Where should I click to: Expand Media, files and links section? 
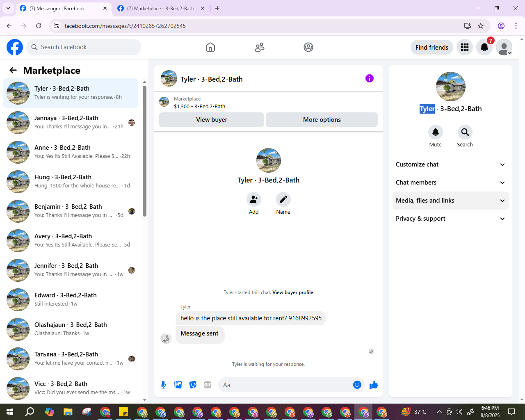click(x=451, y=201)
